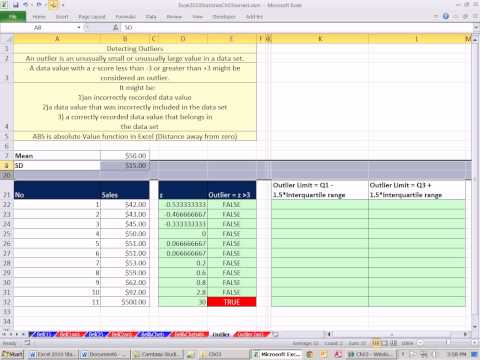480x360 pixels.
Task: Expand the Name Box dropdown arrow
Action: pos(79,28)
